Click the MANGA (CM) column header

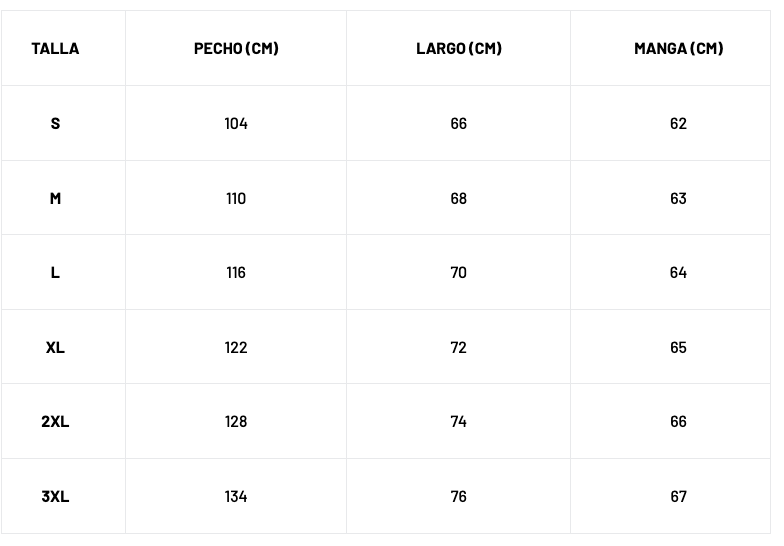coord(678,48)
